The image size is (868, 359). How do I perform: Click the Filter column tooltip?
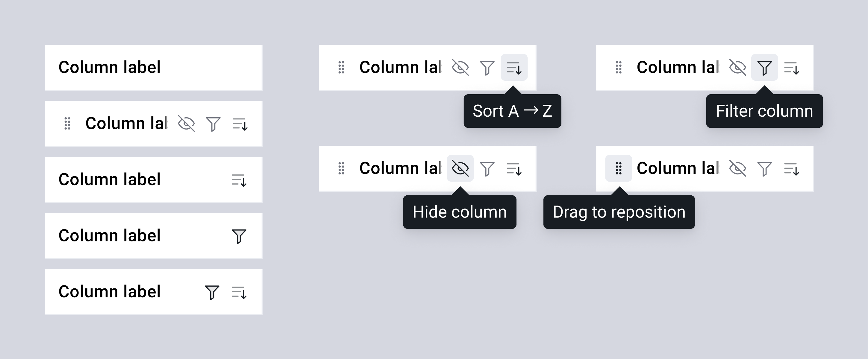765,111
